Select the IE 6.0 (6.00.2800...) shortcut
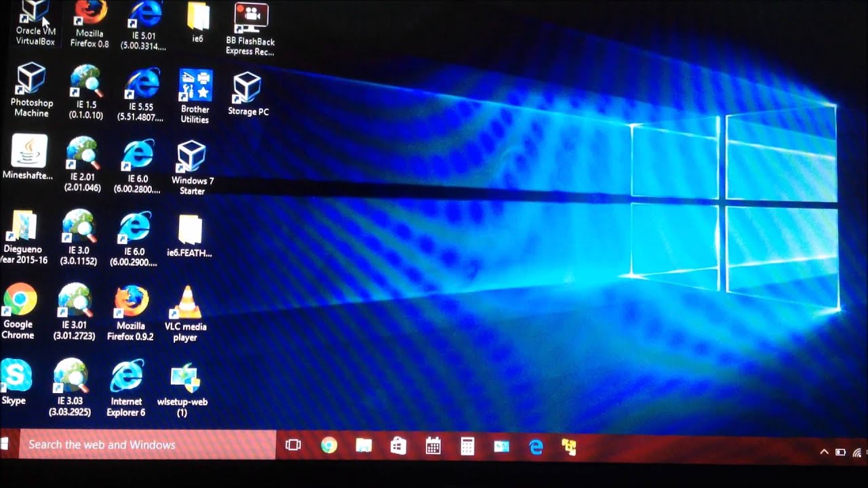 click(138, 167)
